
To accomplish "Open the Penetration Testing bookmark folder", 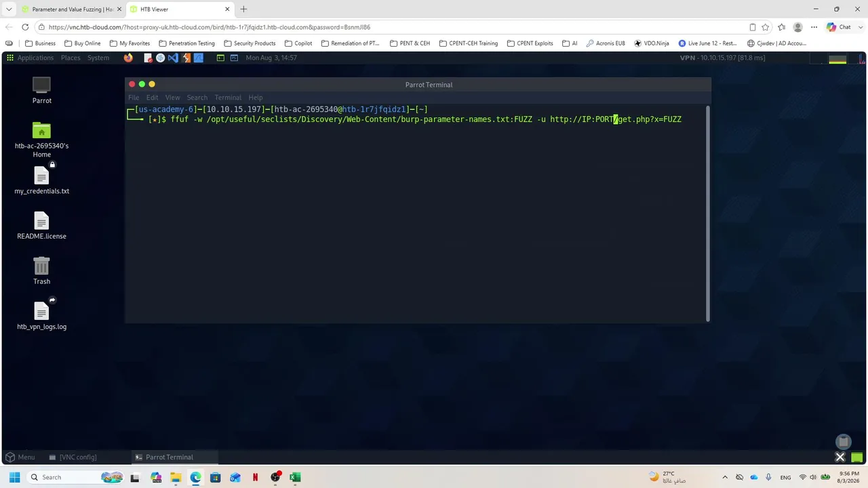I will 186,43.
